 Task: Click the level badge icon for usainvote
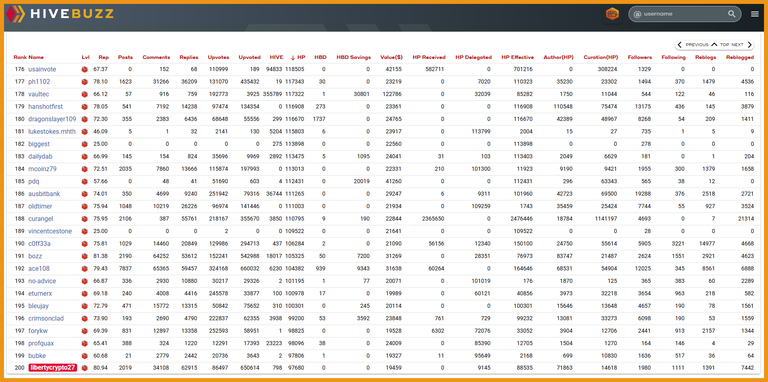point(84,70)
